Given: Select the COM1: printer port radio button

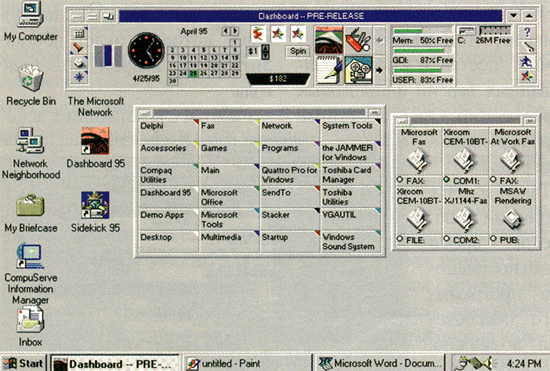Looking at the screenshot, I should point(447,180).
